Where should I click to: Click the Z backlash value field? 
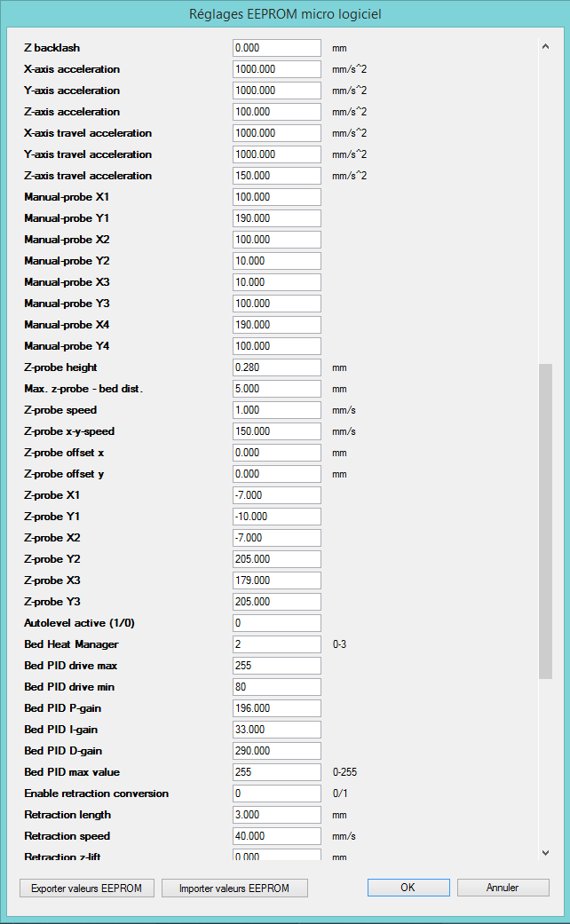click(276, 48)
